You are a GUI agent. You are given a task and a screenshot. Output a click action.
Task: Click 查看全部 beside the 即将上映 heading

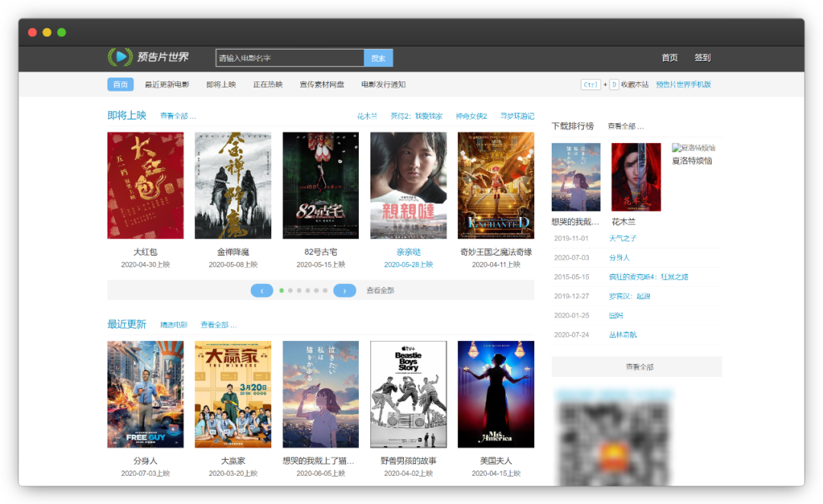click(x=178, y=116)
